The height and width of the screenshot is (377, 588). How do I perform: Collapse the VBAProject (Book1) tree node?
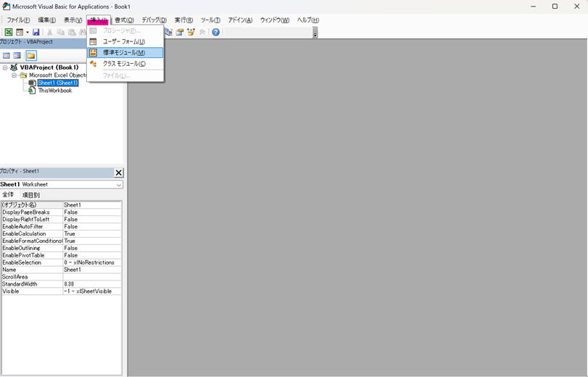tap(5, 67)
